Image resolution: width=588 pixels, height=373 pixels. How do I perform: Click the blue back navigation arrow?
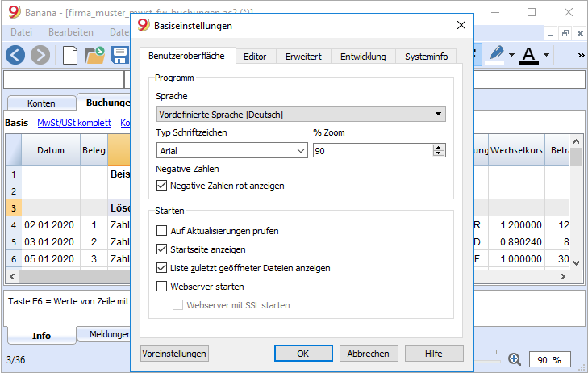(15, 55)
